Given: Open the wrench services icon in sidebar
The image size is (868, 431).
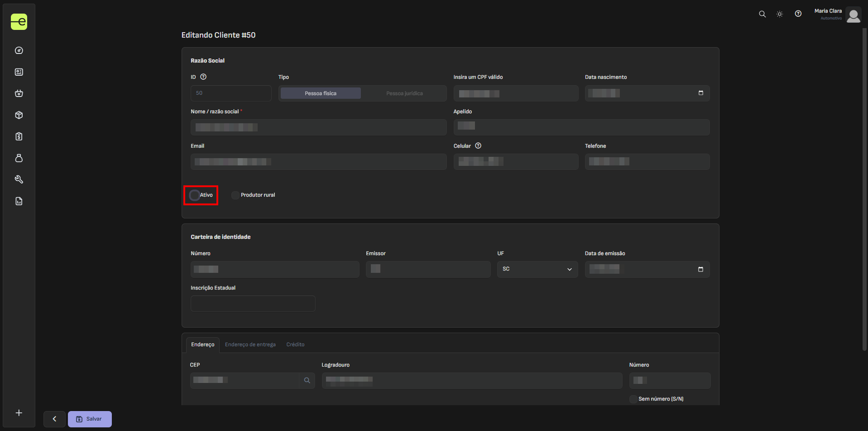Looking at the screenshot, I should click(19, 179).
